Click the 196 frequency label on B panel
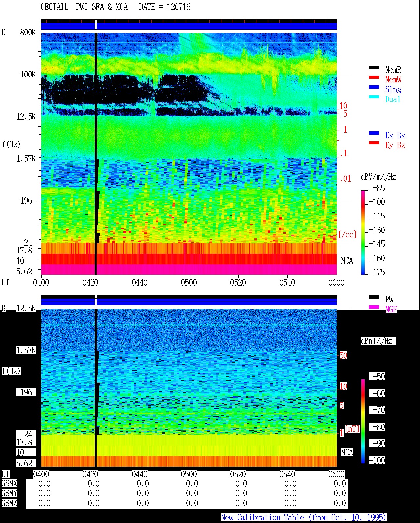Viewport: 420px width, 523px height. pos(26,392)
